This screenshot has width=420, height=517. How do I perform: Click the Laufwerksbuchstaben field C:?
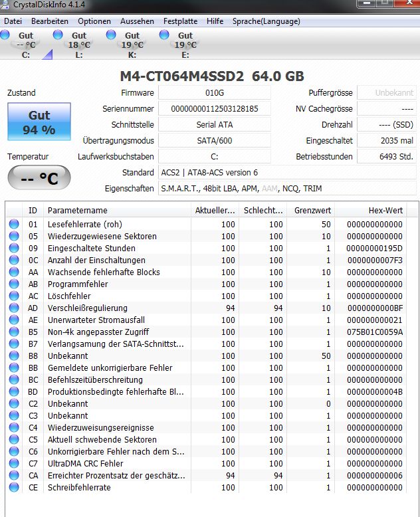click(x=215, y=157)
